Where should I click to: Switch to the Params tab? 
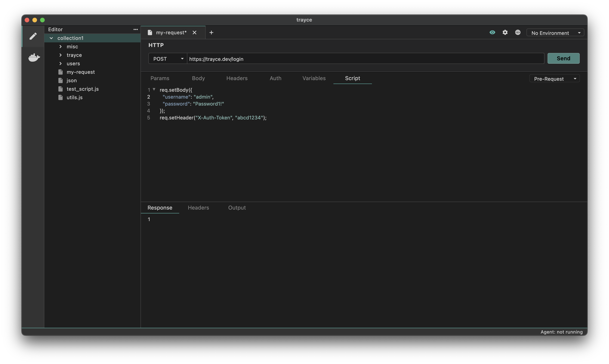pos(160,78)
